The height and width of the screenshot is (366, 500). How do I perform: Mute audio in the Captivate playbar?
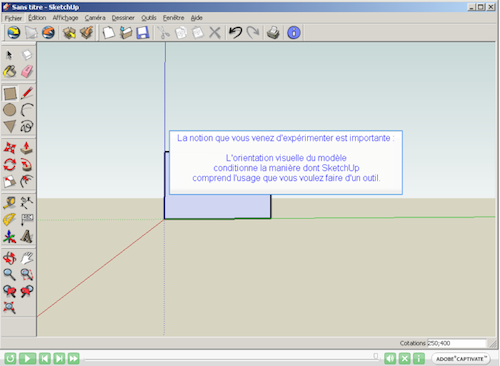(x=390, y=359)
